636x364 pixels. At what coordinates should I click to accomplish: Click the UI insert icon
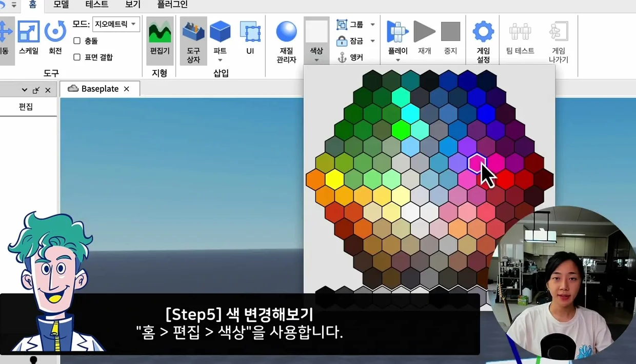click(250, 32)
